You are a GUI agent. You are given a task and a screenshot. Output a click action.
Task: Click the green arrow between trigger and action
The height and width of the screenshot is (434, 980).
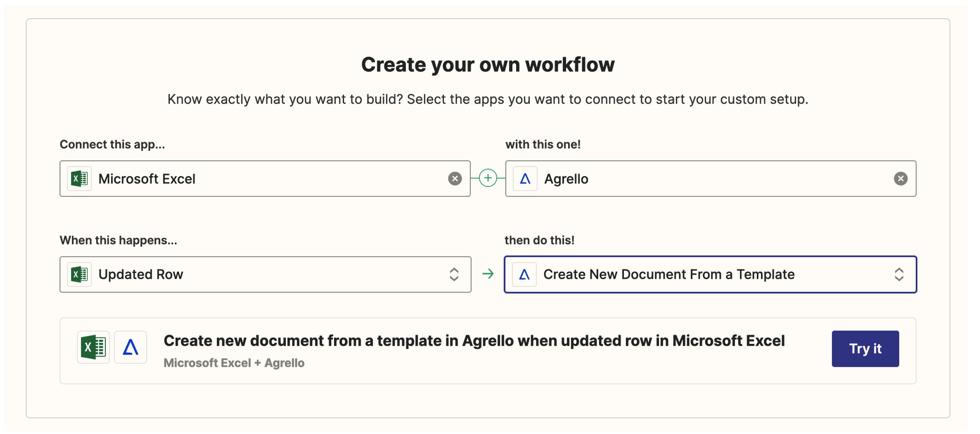[x=488, y=274]
